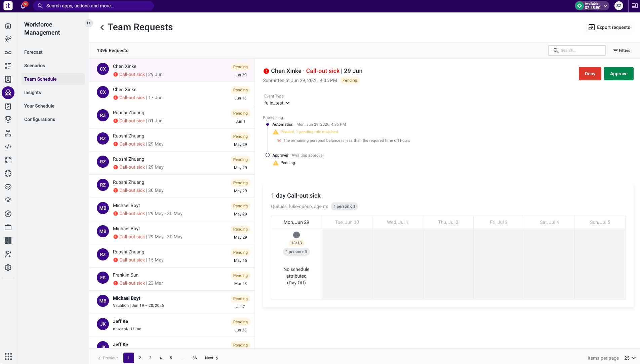
Task: Select Michael Boyt Vacation Jun 19–20 request
Action: pos(172,302)
